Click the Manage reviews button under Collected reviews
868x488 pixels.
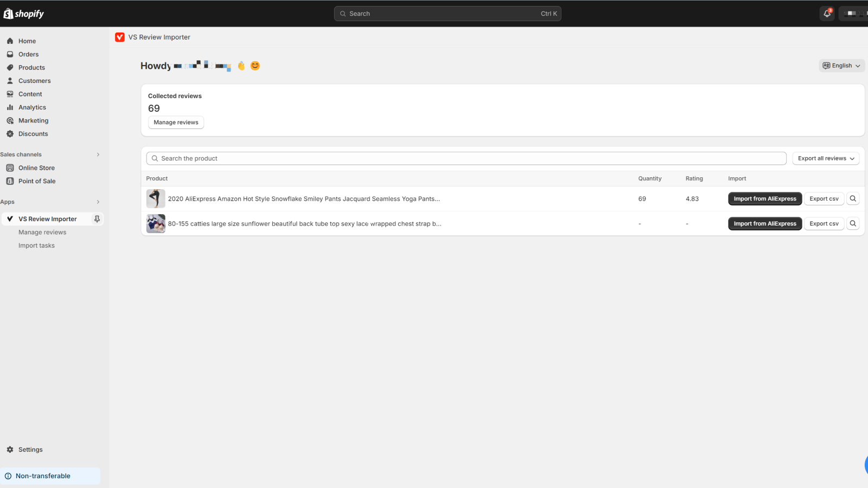(x=176, y=123)
